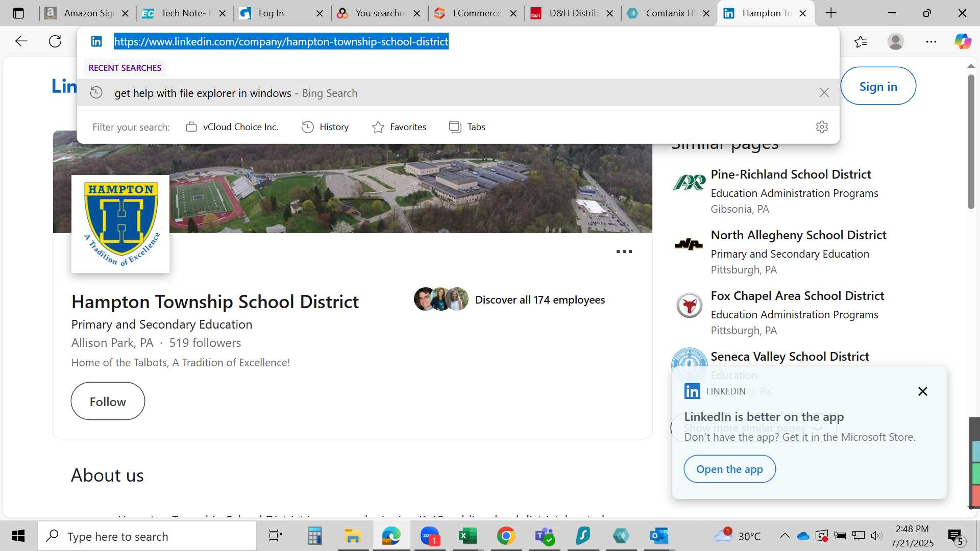Click the taskbar search box
This screenshot has height=551, width=980.
[147, 536]
